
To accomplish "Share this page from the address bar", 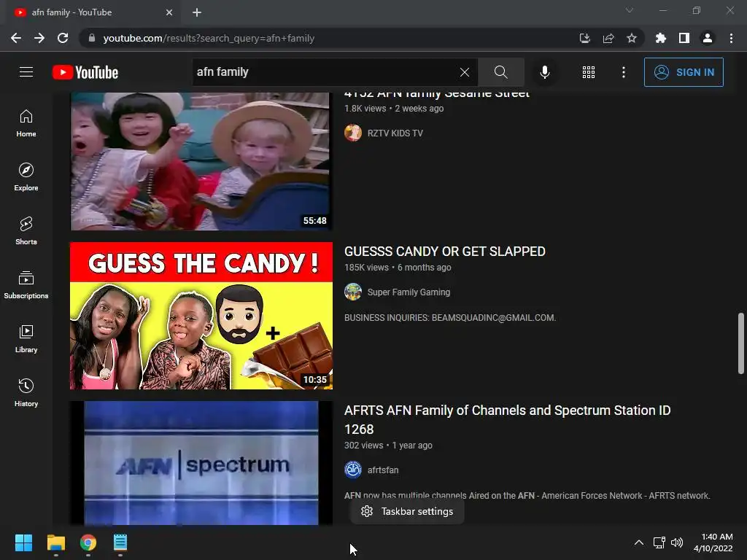I will click(x=608, y=38).
